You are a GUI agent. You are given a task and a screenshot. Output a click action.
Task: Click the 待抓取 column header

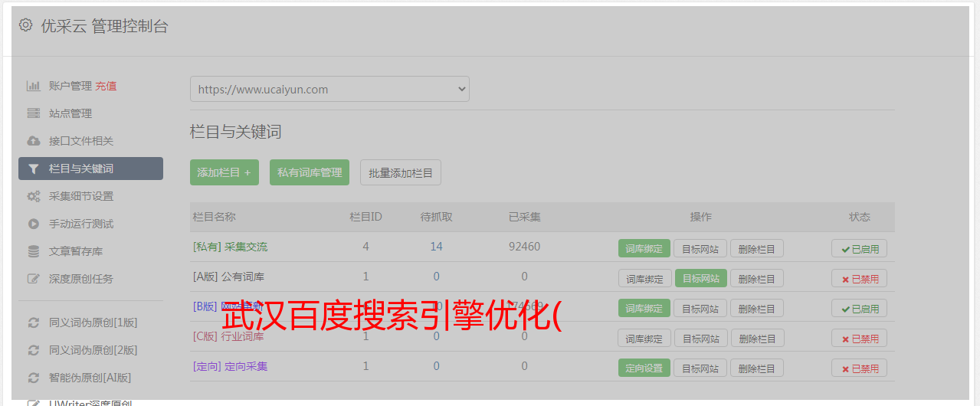[x=436, y=217]
